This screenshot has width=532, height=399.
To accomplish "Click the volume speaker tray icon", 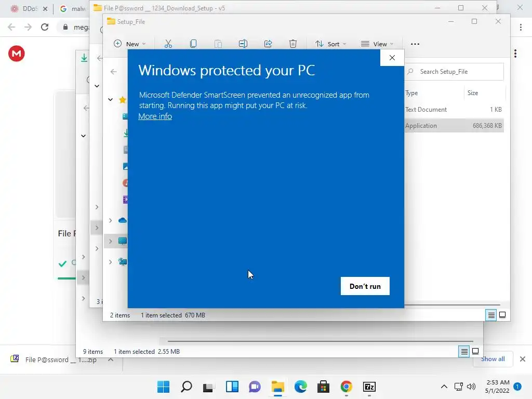I will pyautogui.click(x=471, y=387).
